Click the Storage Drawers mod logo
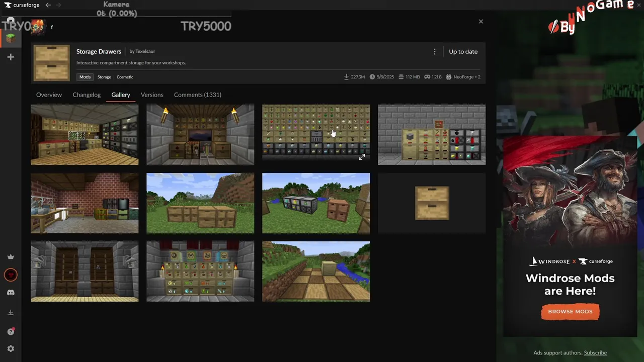The image size is (644, 362). (x=51, y=63)
